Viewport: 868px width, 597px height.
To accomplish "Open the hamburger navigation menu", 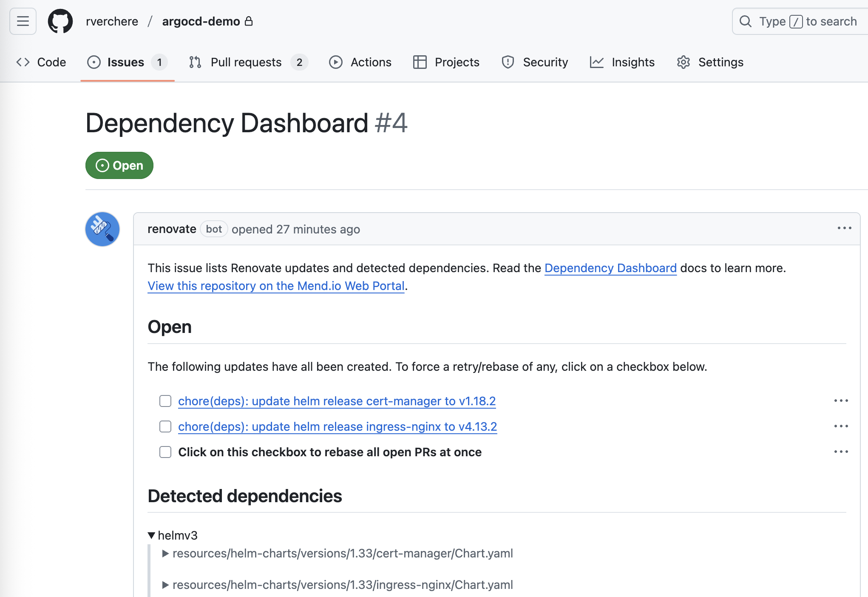I will click(23, 21).
